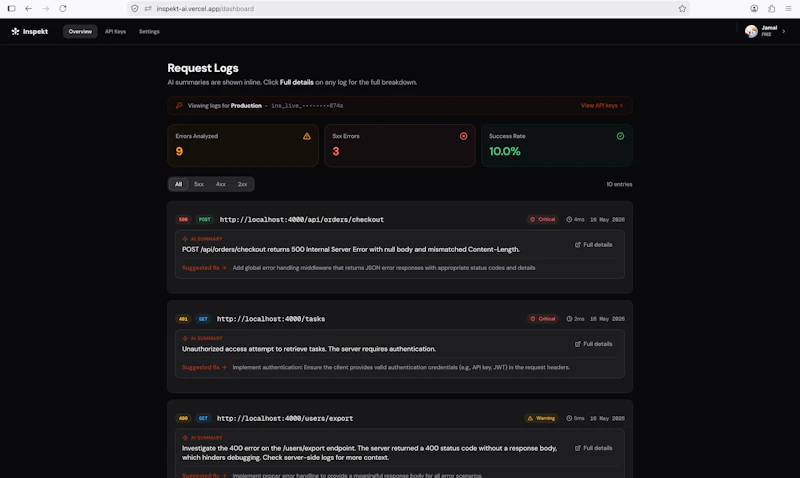Filter logs by 2xx
Screen dimensions: 800x478
click(242, 184)
